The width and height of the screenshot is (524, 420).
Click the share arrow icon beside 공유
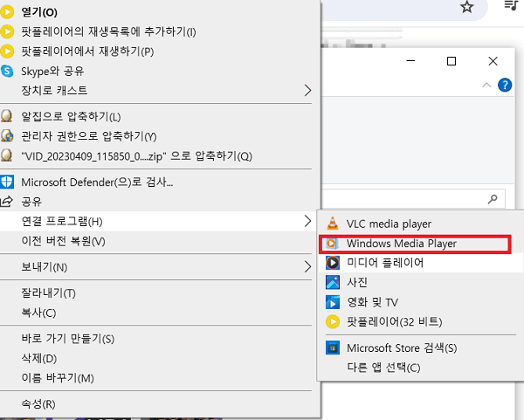[7, 201]
